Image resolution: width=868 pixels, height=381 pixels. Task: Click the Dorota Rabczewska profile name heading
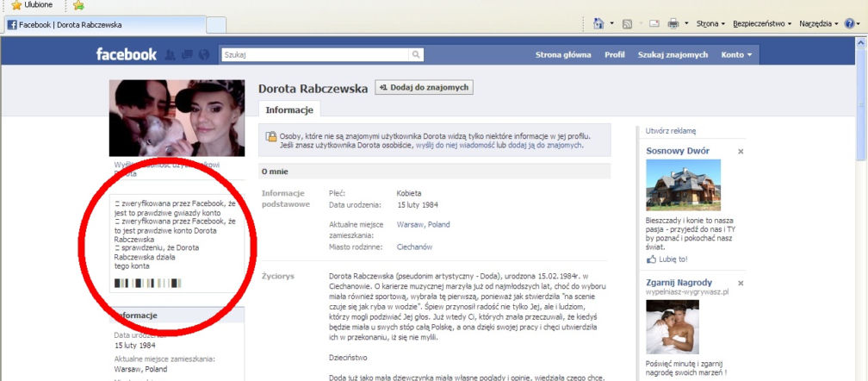[x=313, y=89]
